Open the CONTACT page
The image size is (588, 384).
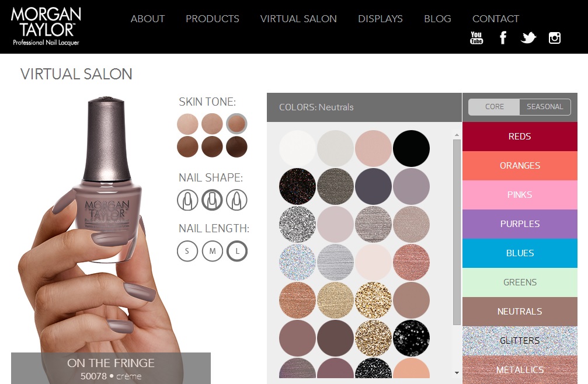coord(495,19)
